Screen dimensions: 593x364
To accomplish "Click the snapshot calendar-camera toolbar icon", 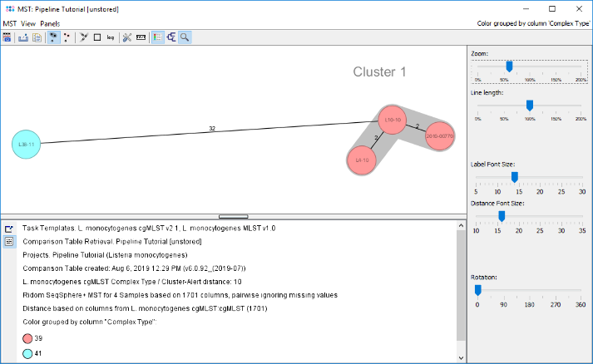I will [x=7, y=37].
